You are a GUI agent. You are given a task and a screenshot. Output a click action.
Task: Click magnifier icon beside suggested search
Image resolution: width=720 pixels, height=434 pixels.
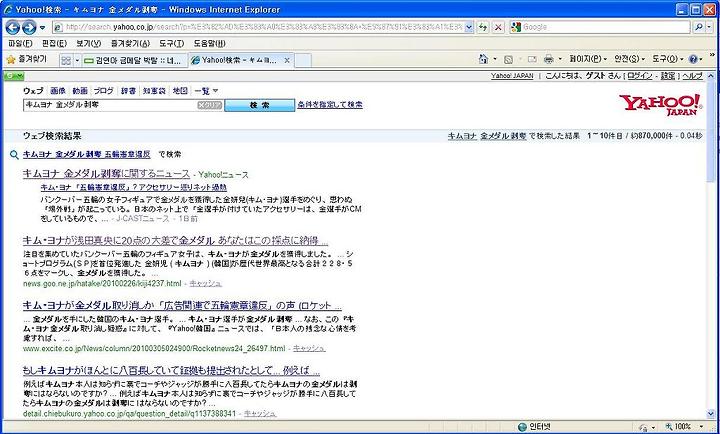(x=14, y=154)
